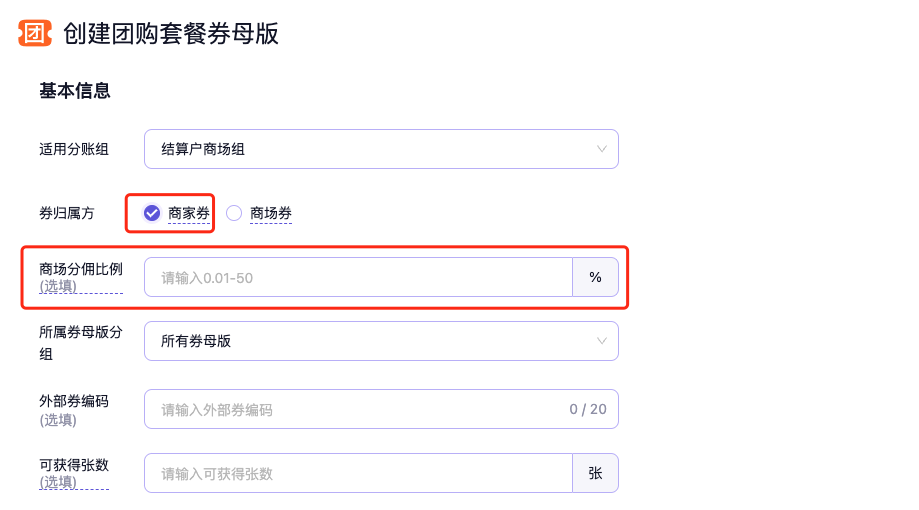The height and width of the screenshot is (510, 919).
Task: Click the 所属券母版分组 field label
Action: coord(81,333)
